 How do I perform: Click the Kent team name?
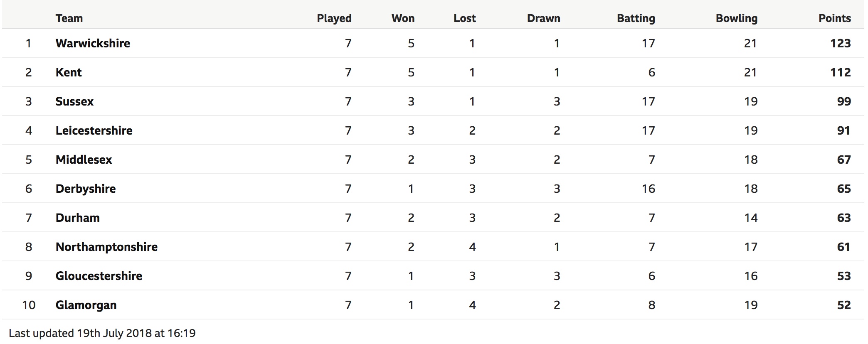tap(69, 72)
